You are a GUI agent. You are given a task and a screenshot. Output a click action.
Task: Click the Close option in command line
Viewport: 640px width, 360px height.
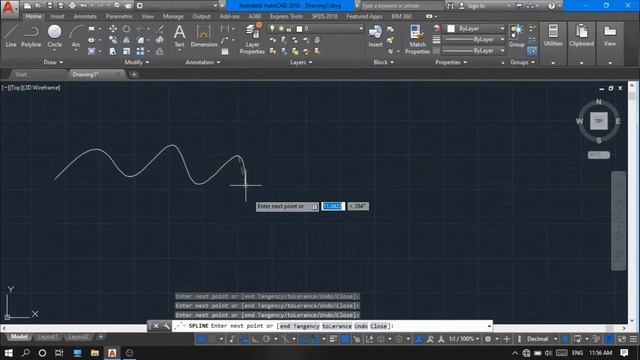tap(379, 326)
